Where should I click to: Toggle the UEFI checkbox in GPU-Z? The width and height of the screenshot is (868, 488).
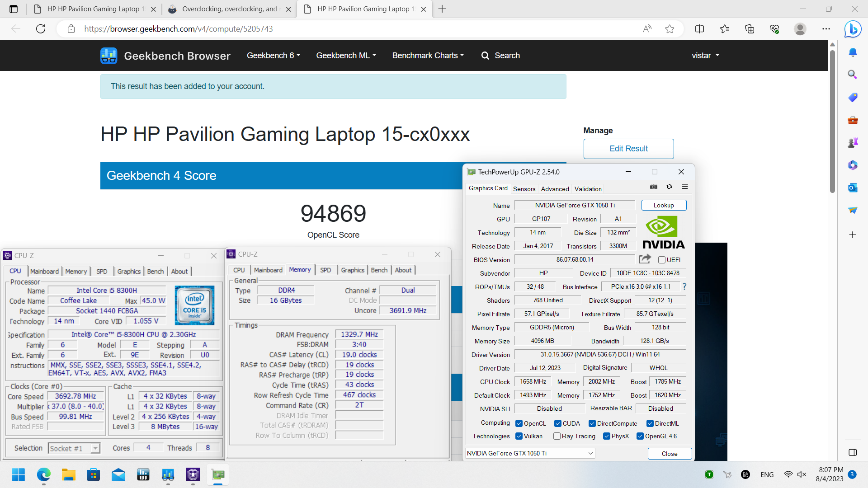662,260
